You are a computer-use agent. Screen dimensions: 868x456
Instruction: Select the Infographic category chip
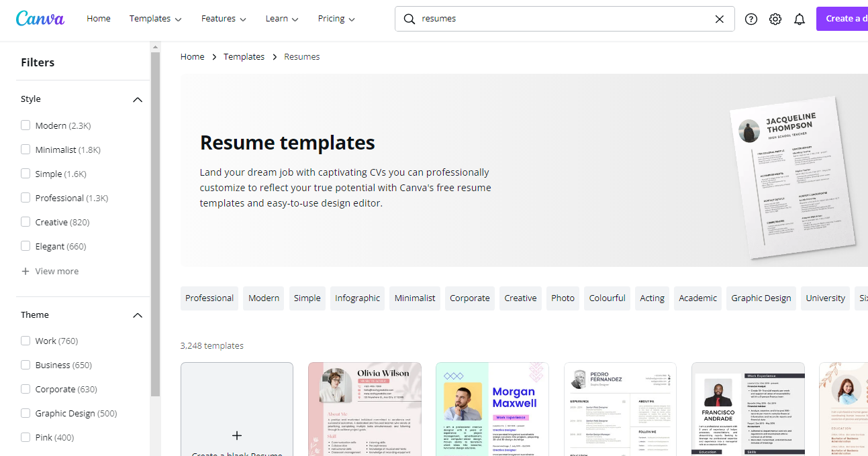[x=358, y=298]
